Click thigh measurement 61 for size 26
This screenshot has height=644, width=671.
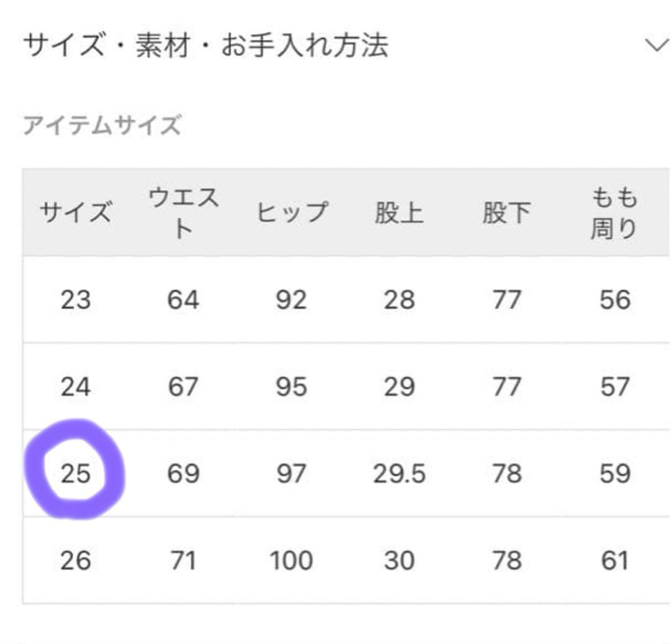pyautogui.click(x=614, y=560)
